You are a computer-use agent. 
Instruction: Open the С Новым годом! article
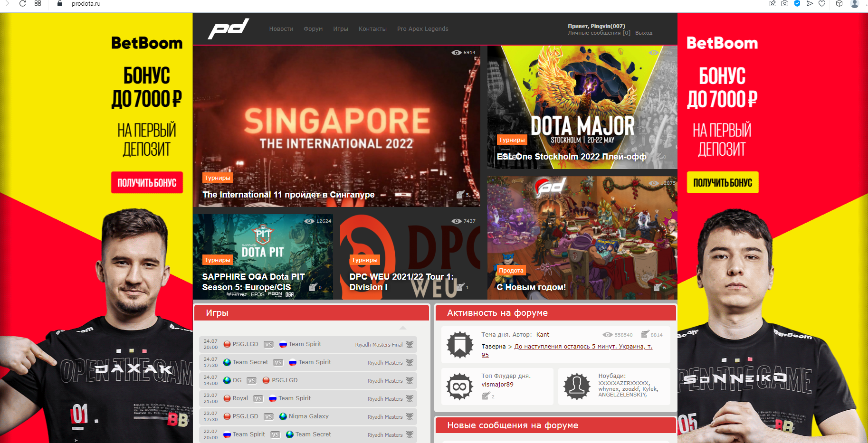pyautogui.click(x=531, y=287)
